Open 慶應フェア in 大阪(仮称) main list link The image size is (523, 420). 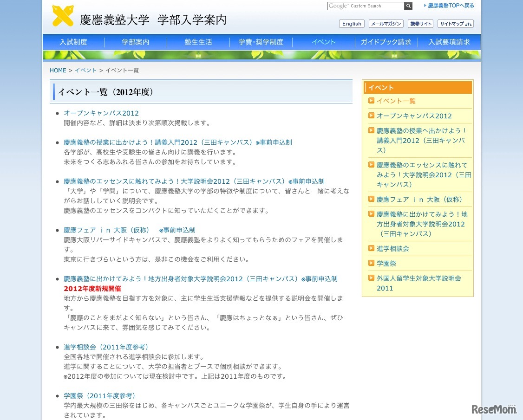pos(130,230)
